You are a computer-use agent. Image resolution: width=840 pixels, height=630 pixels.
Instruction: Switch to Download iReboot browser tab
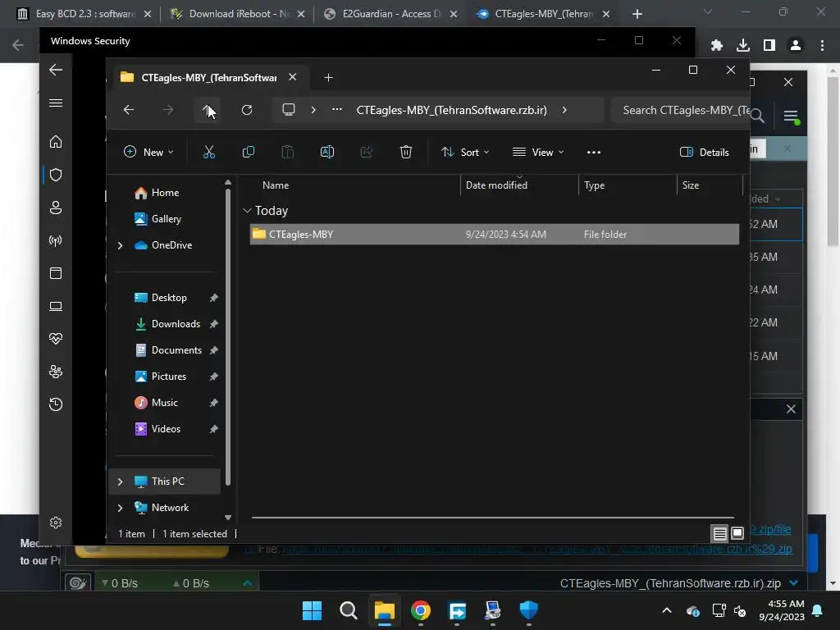(x=238, y=14)
